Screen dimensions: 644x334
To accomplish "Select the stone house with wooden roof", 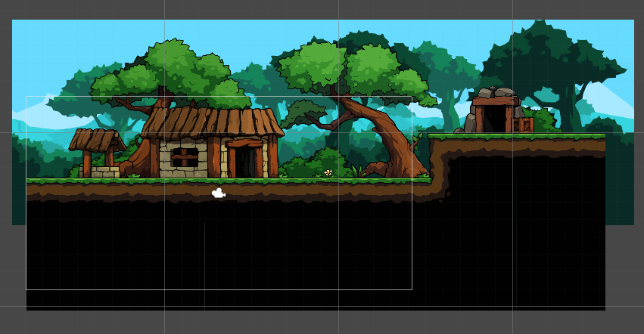I will click(x=212, y=142).
